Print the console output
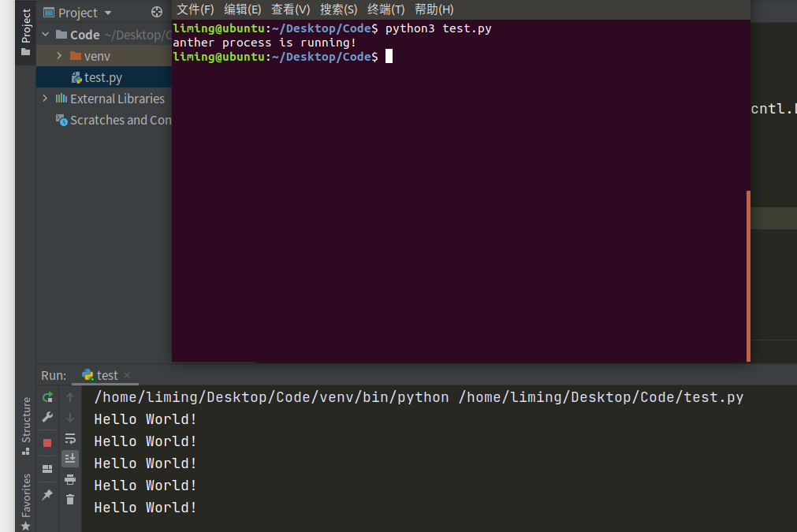This screenshot has height=532, width=797. [70, 480]
